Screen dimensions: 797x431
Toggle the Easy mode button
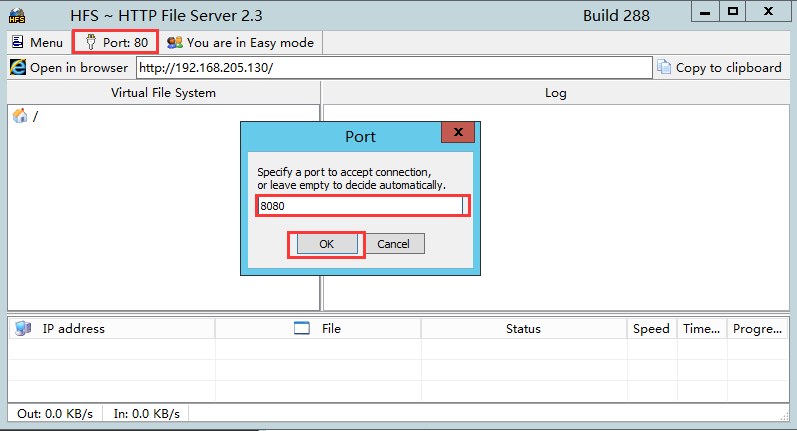[240, 43]
